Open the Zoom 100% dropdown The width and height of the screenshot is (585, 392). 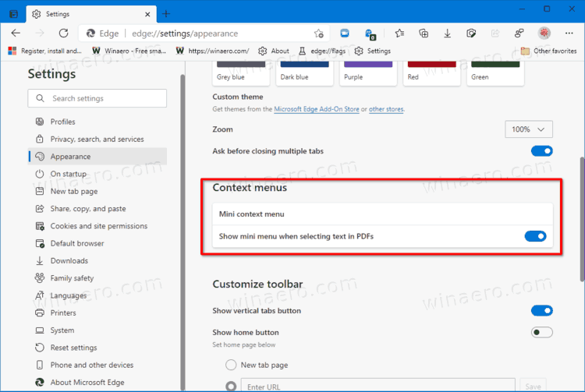click(528, 129)
